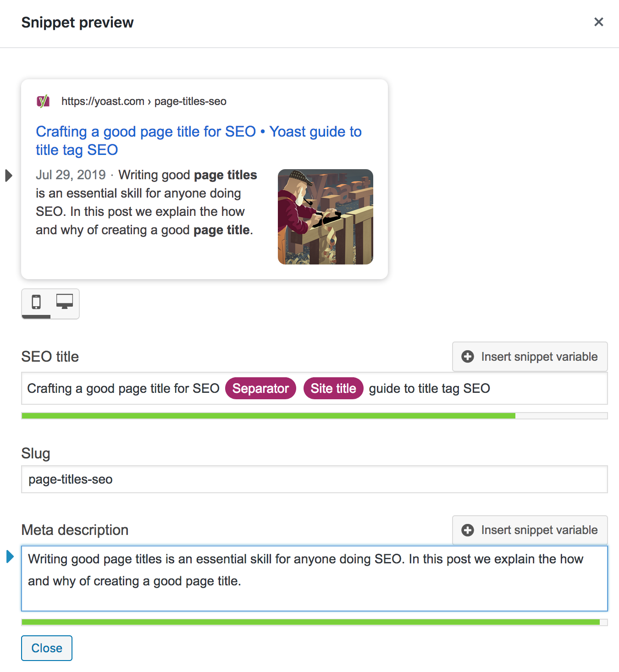Open Insert snippet variable for the SEO title
The image size is (619, 672).
point(530,357)
